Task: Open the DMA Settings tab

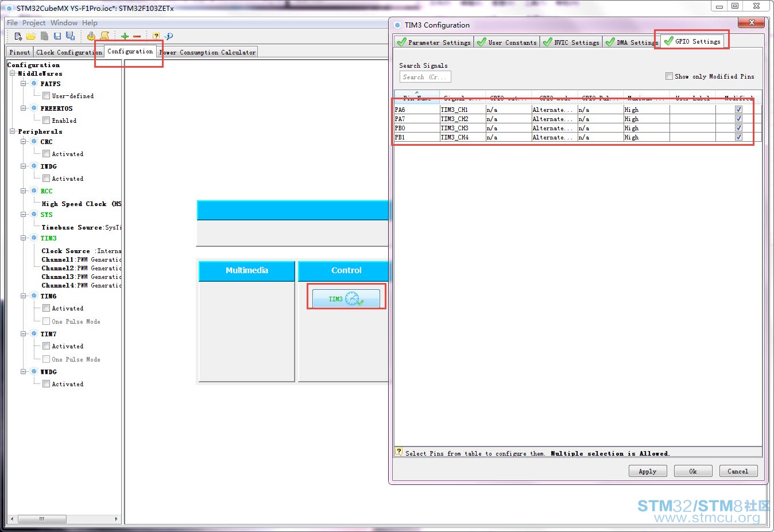Action: tap(631, 42)
